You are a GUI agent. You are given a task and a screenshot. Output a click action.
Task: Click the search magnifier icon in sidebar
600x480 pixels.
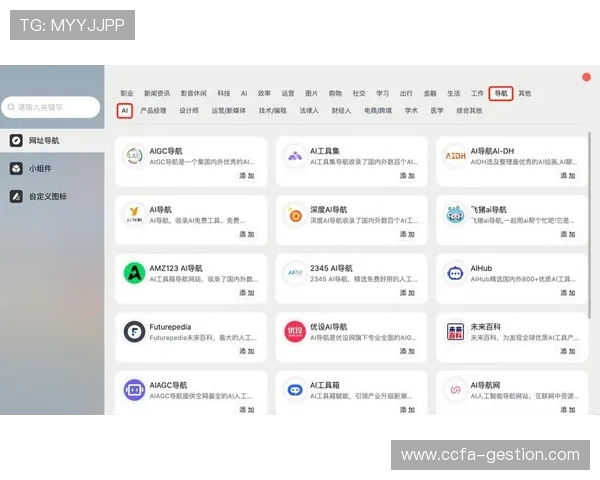(x=11, y=107)
